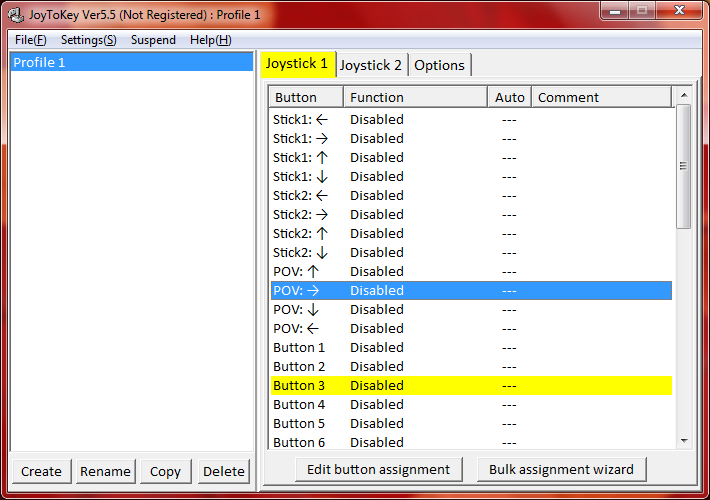Image resolution: width=710 pixels, height=500 pixels.
Task: Click the Auto column header
Action: [509, 97]
